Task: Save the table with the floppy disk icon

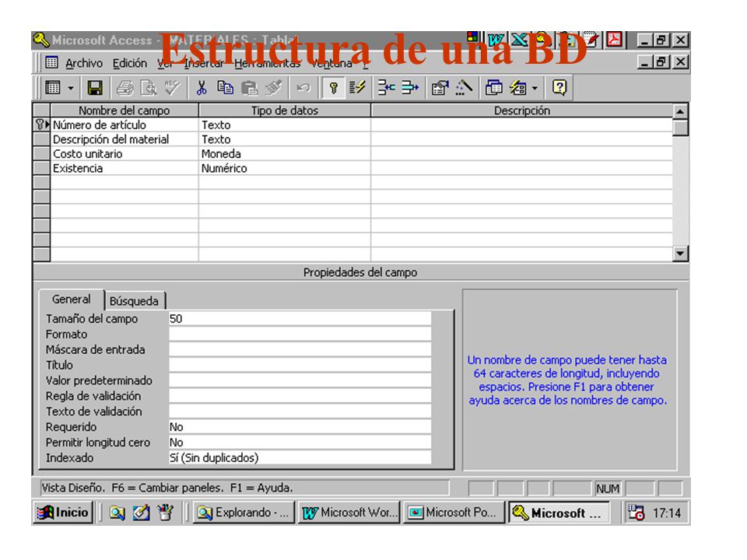Action: [x=95, y=88]
